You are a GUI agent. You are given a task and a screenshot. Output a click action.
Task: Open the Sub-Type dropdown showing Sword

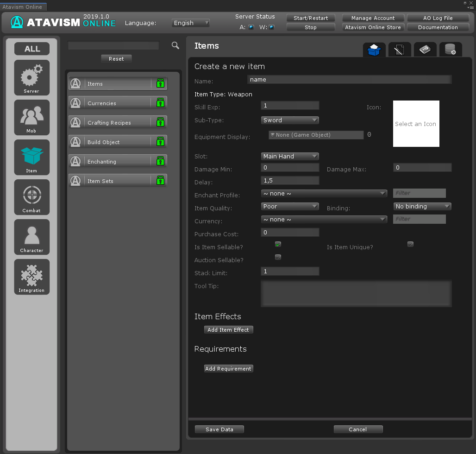tap(290, 120)
